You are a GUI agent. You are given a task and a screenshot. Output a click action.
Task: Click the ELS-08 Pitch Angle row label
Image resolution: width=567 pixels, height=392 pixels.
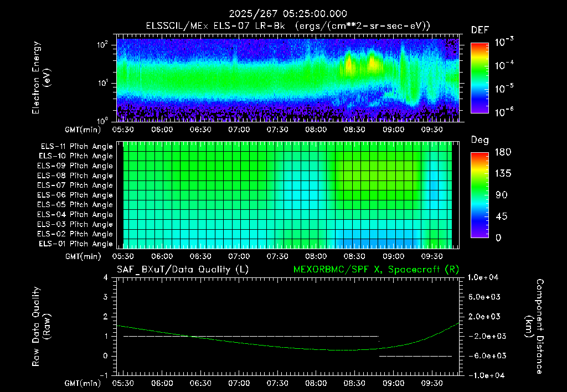tap(75, 176)
